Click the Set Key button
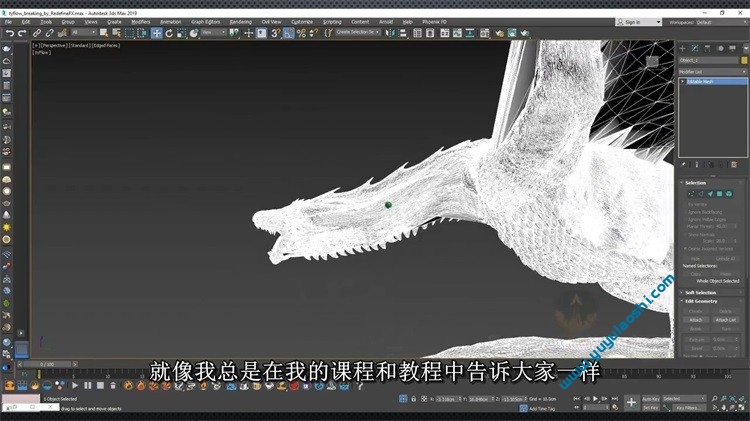This screenshot has width=750, height=421. [x=651, y=408]
